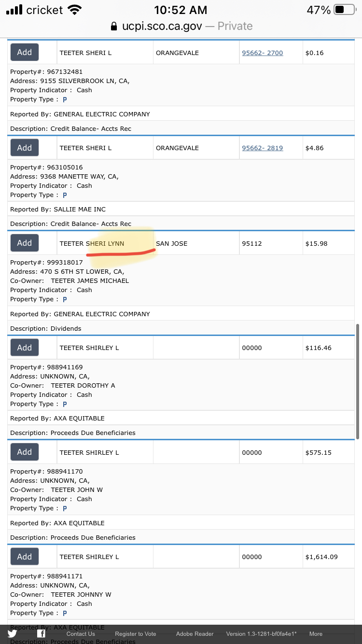Add the TEETER SHERI LYNN San Jose property
Image resolution: width=362 pixels, height=644 pixels.
click(x=25, y=243)
